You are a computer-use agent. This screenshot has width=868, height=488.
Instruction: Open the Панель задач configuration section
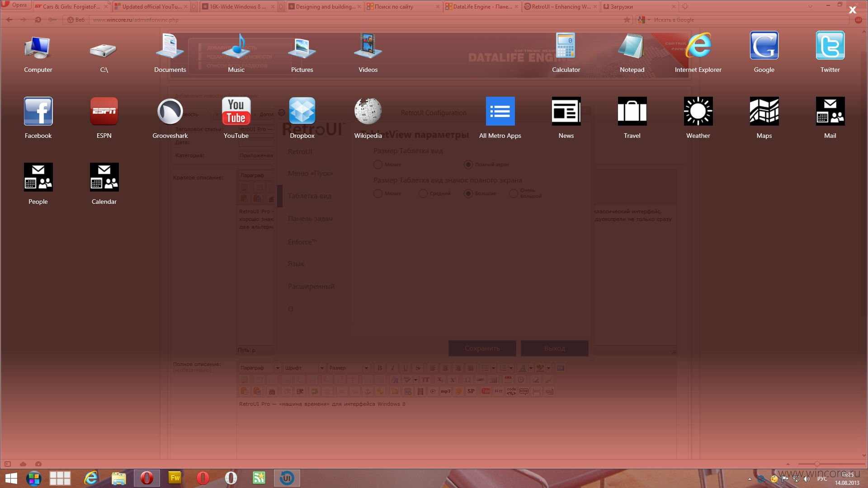[310, 219]
